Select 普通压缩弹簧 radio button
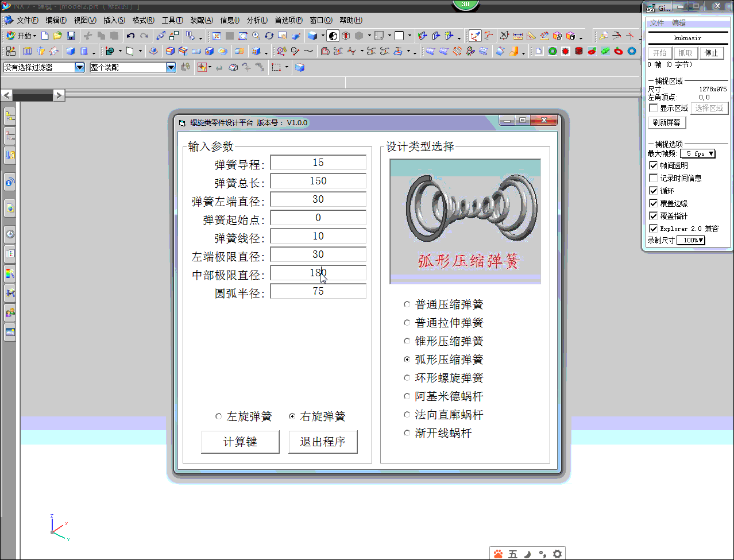 (x=407, y=304)
